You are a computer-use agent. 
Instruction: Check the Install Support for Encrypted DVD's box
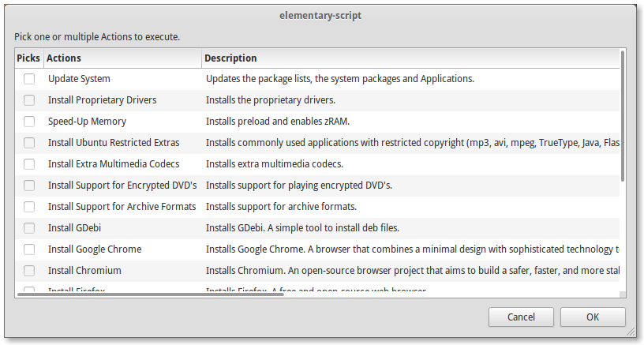pos(29,186)
